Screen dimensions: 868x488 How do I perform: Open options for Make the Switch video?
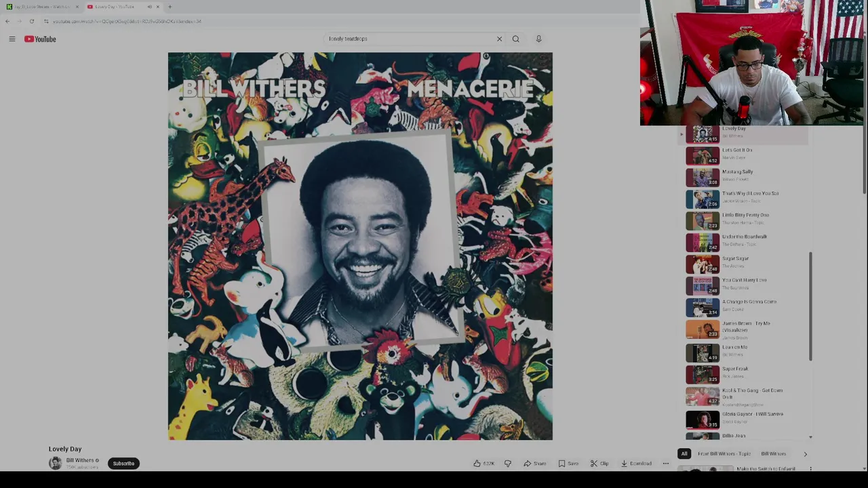tap(810, 468)
